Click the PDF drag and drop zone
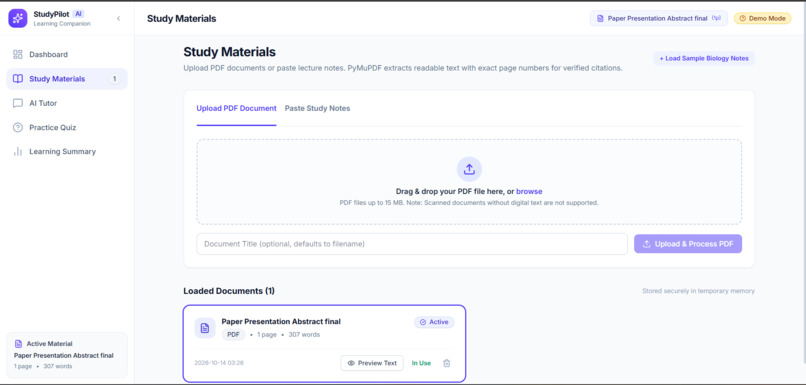 click(469, 182)
